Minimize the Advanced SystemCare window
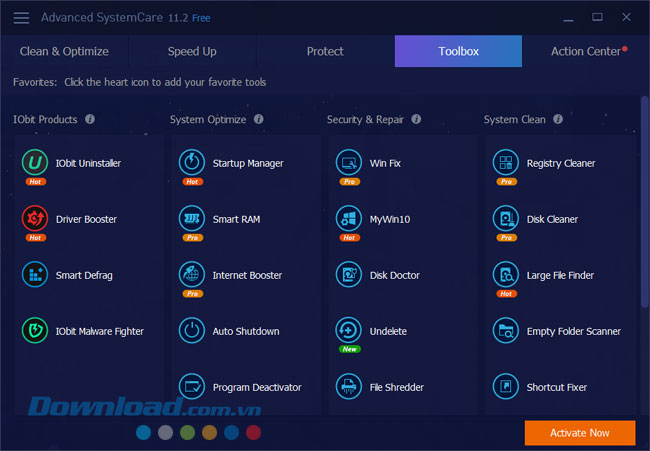 click(x=568, y=18)
